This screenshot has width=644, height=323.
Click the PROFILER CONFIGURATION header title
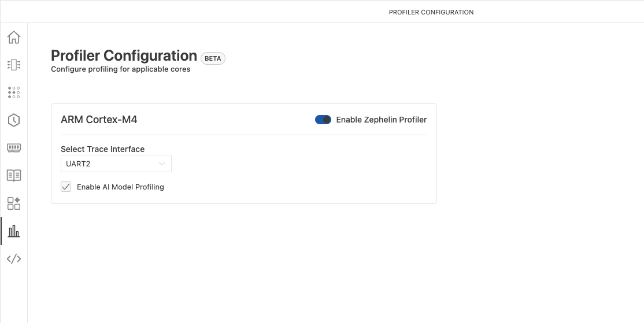431,12
